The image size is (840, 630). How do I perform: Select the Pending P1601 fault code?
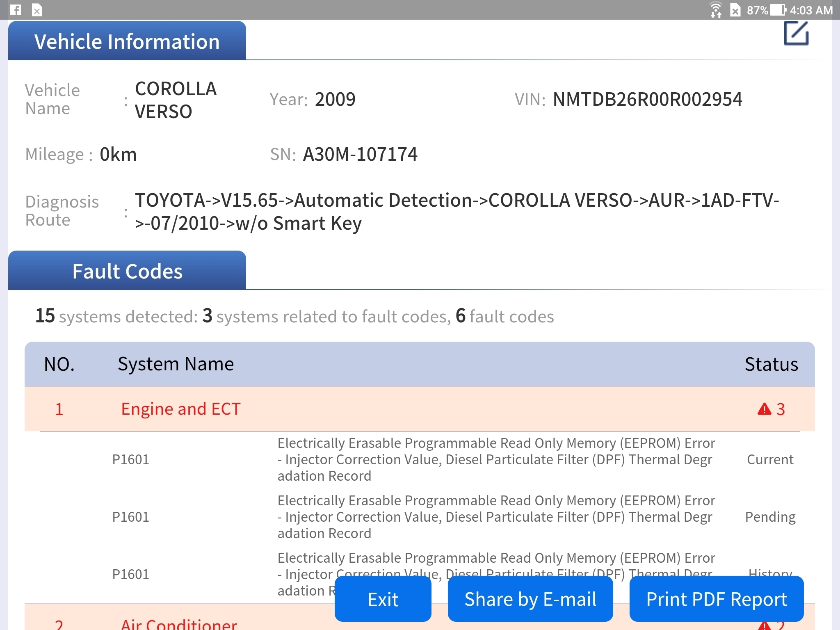pos(130,517)
